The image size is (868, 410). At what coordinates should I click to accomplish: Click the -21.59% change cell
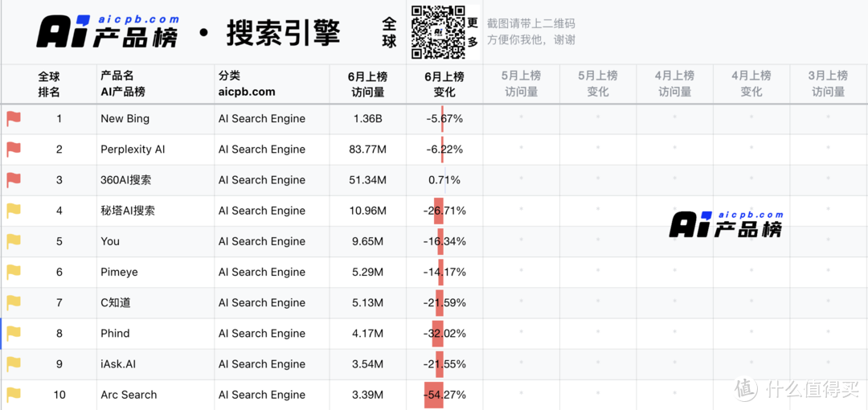pyautogui.click(x=444, y=302)
